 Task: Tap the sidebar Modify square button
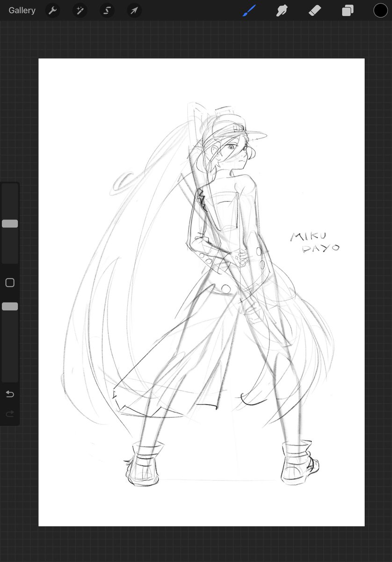pos(10,282)
